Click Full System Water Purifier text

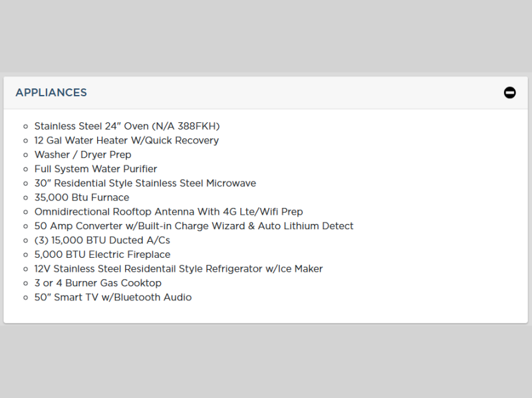point(96,169)
